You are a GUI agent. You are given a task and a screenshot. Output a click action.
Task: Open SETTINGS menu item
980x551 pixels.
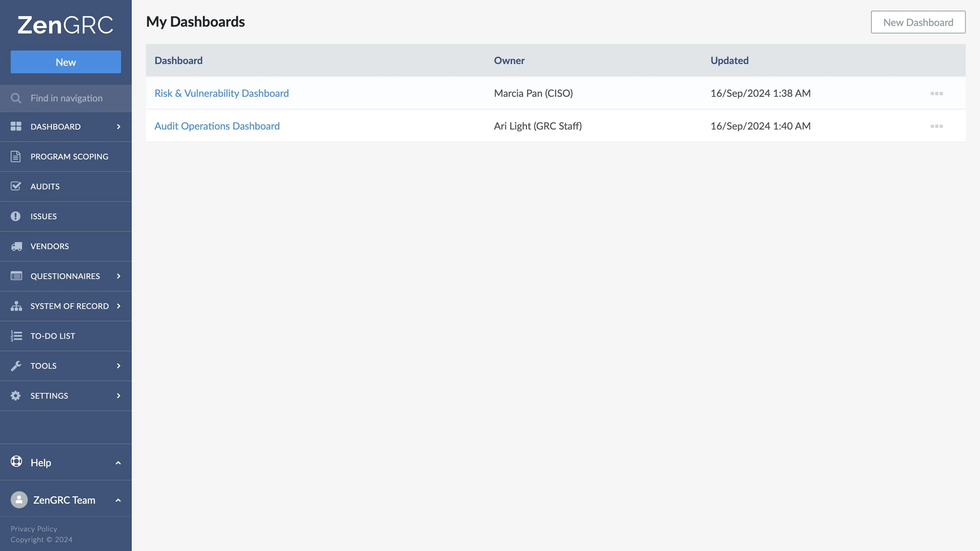tap(66, 396)
